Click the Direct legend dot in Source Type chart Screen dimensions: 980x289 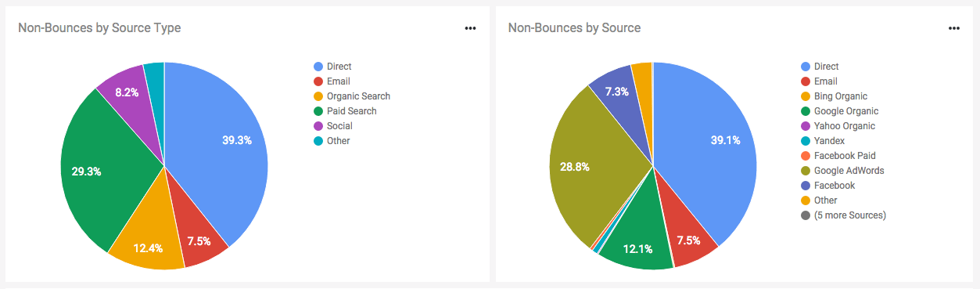(x=318, y=67)
